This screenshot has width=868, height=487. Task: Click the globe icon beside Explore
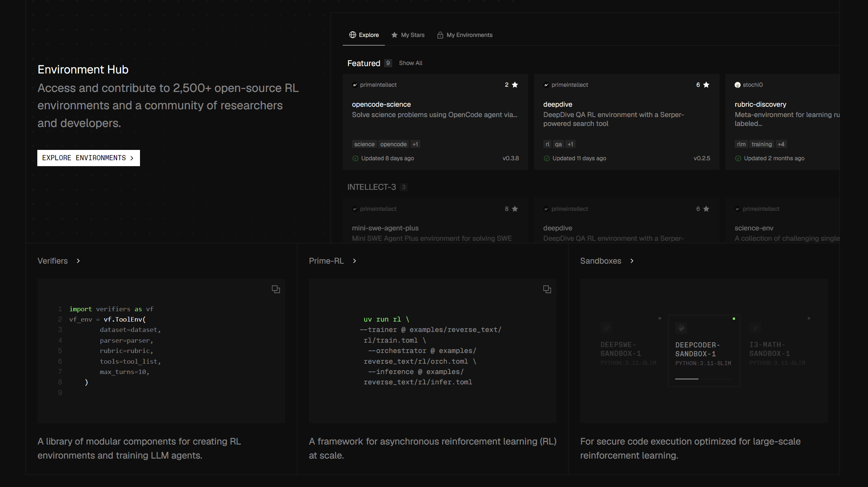(353, 35)
